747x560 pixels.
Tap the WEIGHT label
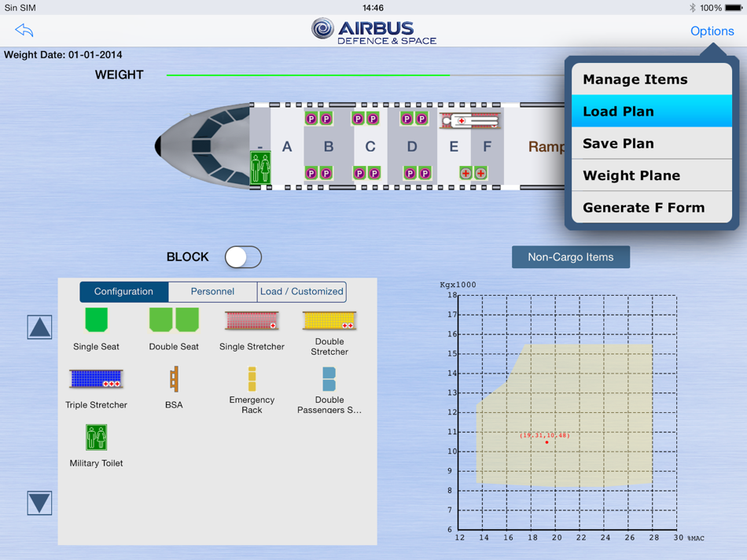tap(119, 75)
